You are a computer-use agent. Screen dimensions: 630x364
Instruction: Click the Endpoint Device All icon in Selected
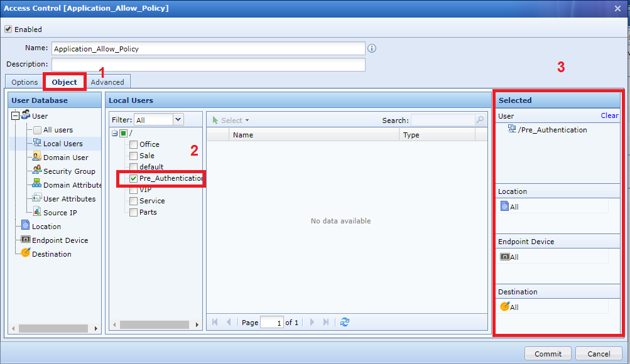pos(504,257)
